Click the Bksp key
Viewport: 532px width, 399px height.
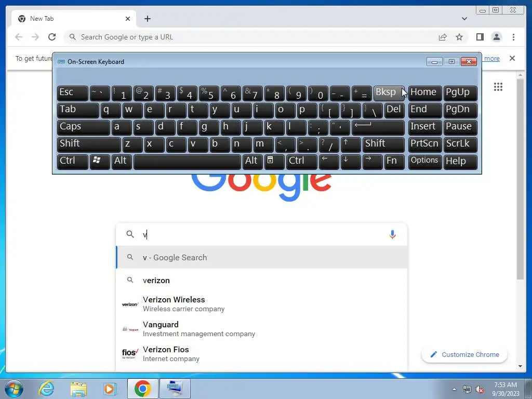389,93
